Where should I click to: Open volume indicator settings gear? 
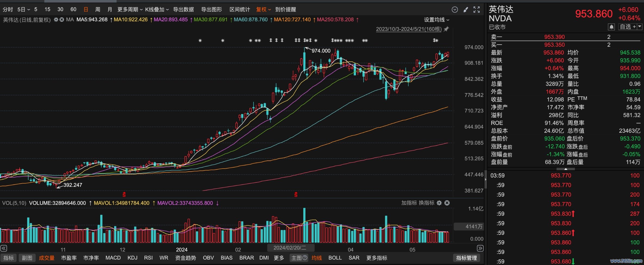point(439,203)
